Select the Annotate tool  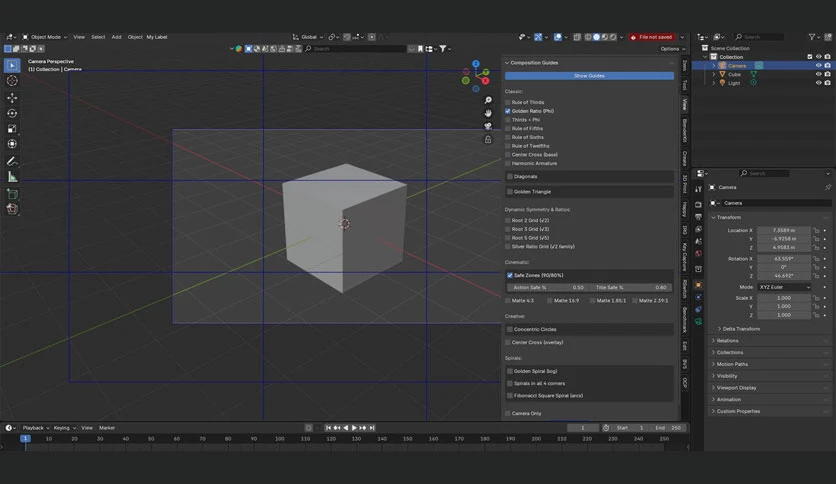(12, 161)
